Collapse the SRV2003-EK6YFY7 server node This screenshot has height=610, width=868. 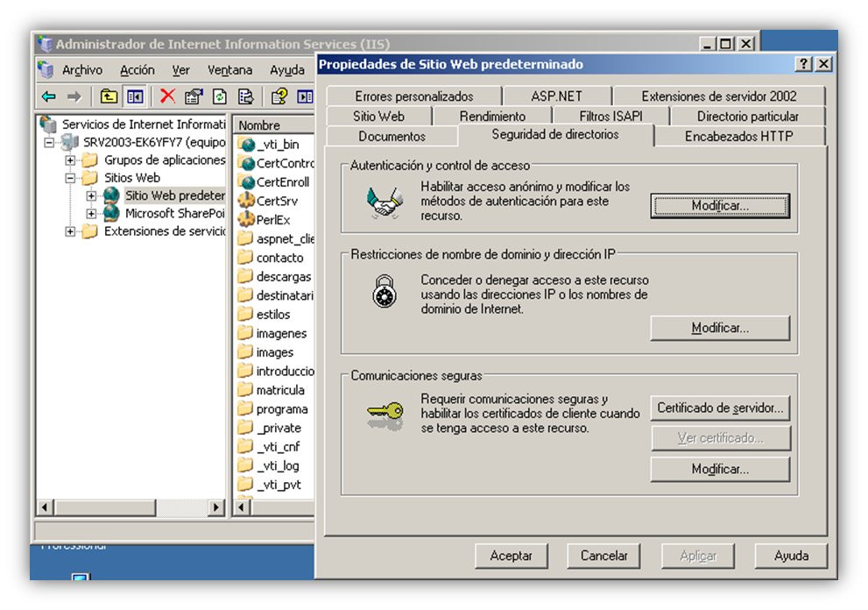(x=49, y=142)
